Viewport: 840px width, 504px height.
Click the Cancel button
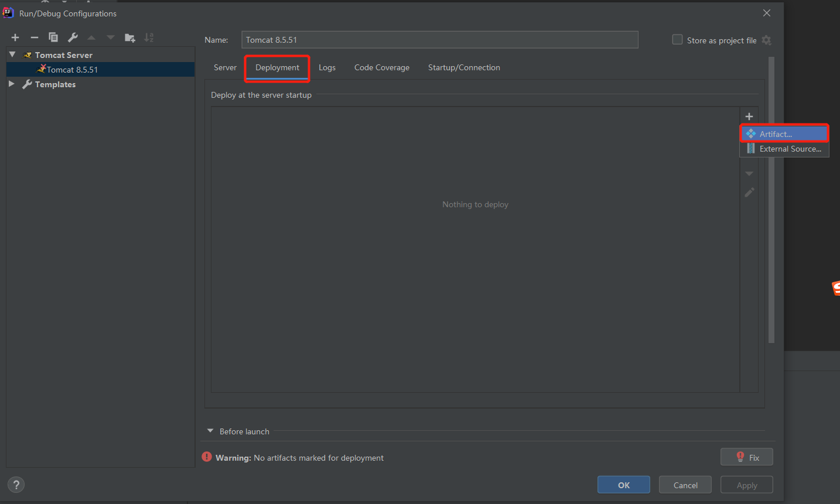click(x=685, y=485)
